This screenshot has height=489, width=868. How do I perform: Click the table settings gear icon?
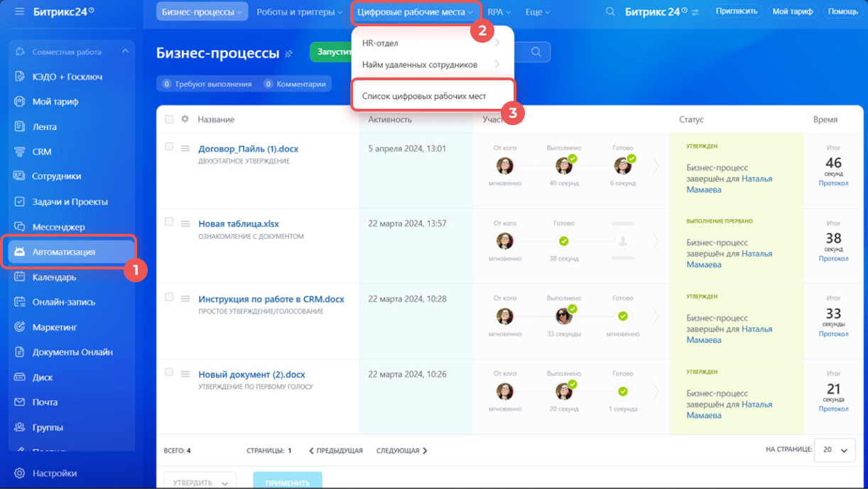[185, 119]
